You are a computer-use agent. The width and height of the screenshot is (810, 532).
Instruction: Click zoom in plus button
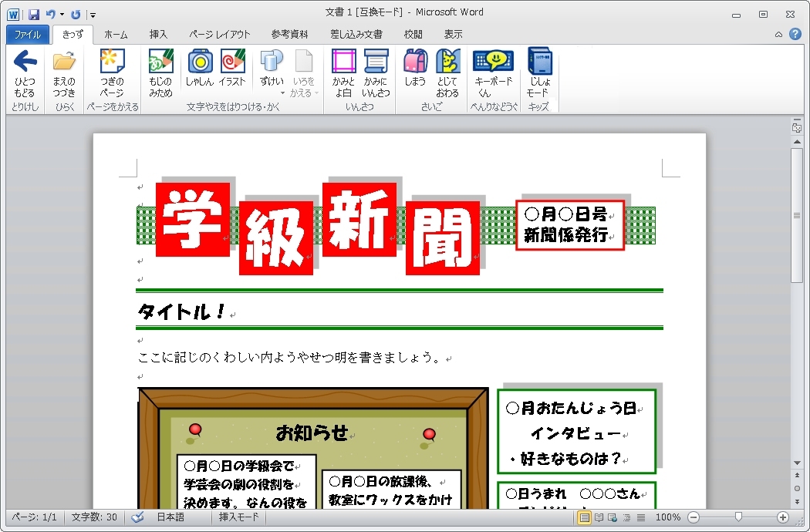tap(783, 517)
